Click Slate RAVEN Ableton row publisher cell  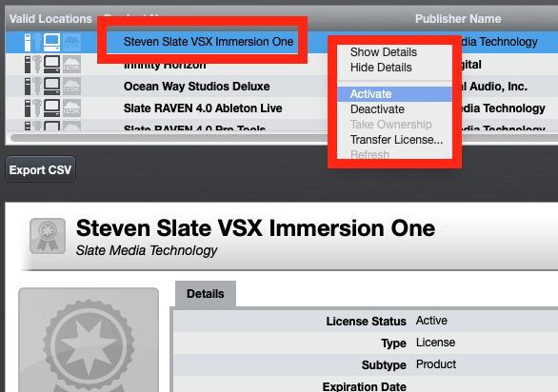[x=503, y=108]
